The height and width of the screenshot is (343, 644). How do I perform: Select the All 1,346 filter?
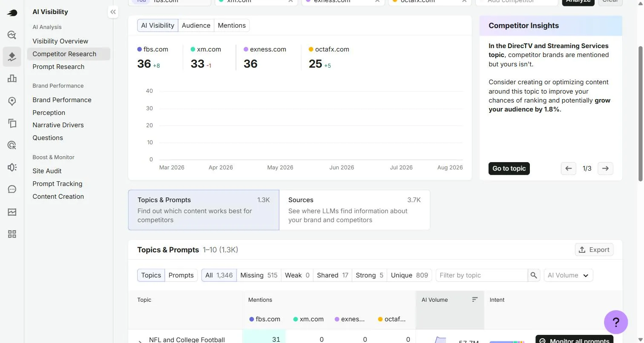click(x=219, y=275)
